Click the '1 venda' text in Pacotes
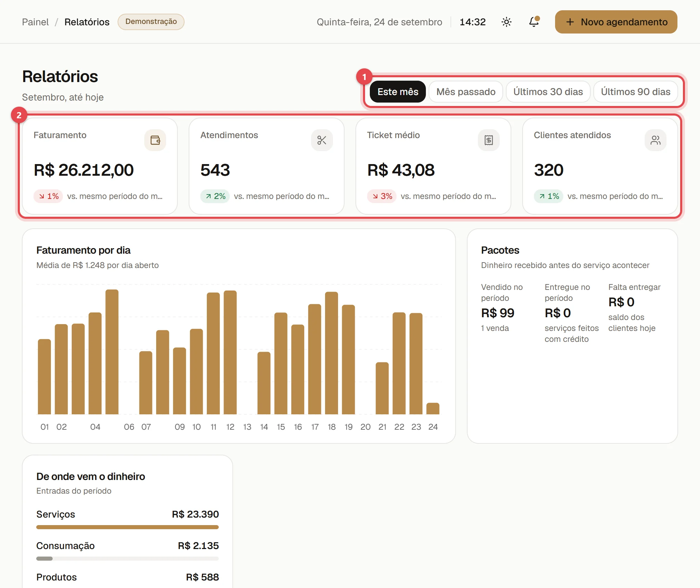700x588 pixels. (x=495, y=328)
